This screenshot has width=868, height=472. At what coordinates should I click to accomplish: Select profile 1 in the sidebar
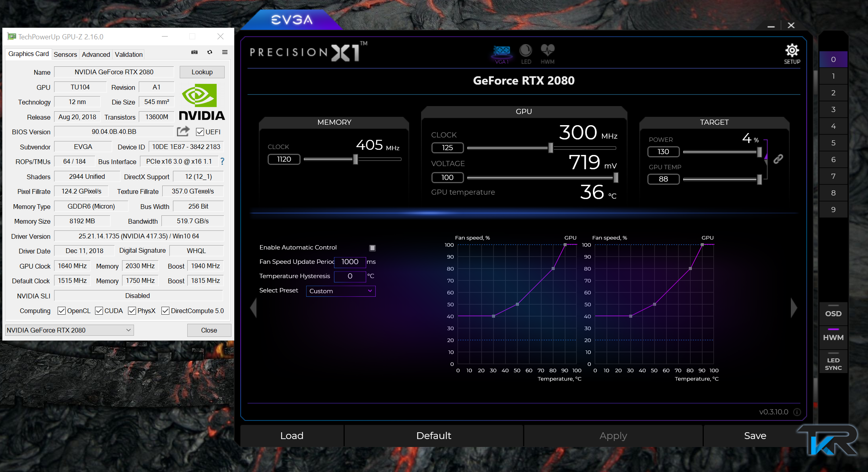pyautogui.click(x=833, y=76)
